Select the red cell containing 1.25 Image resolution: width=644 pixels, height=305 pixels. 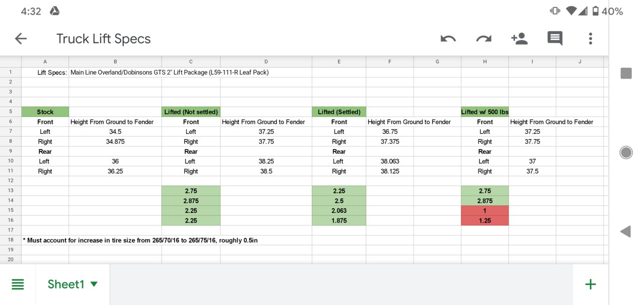pyautogui.click(x=484, y=220)
